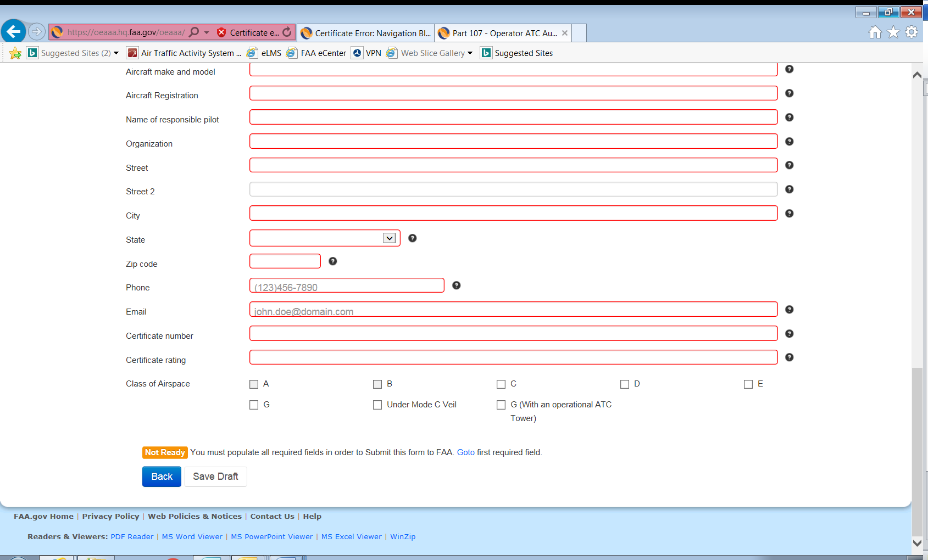Enable the Under Mode C Veil checkbox
This screenshot has width=928, height=560.
tap(377, 405)
